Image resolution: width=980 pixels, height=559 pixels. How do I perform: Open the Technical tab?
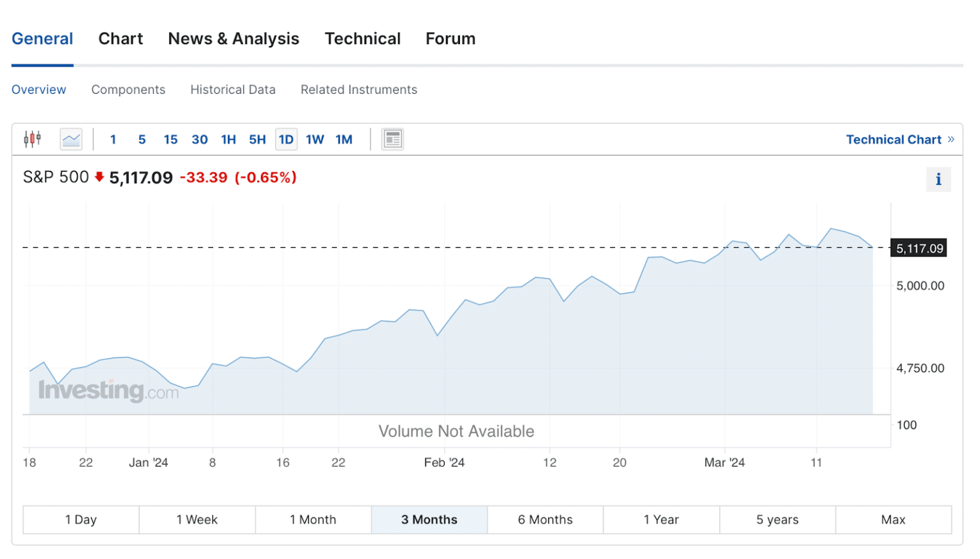(362, 38)
